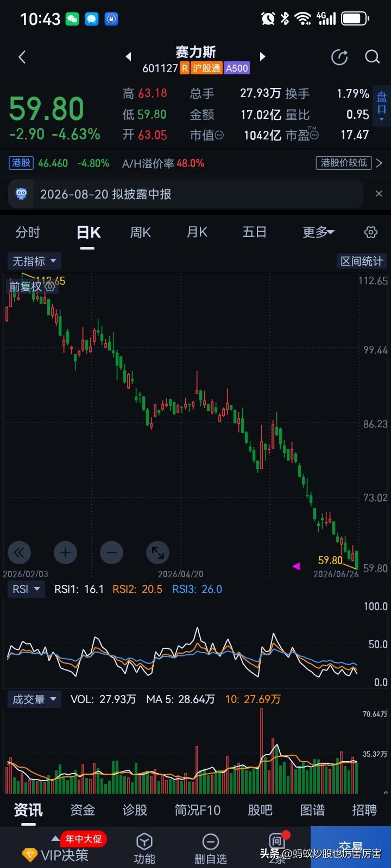Jump chart back with double-left arrow
The height and width of the screenshot is (868, 391).
click(x=19, y=553)
